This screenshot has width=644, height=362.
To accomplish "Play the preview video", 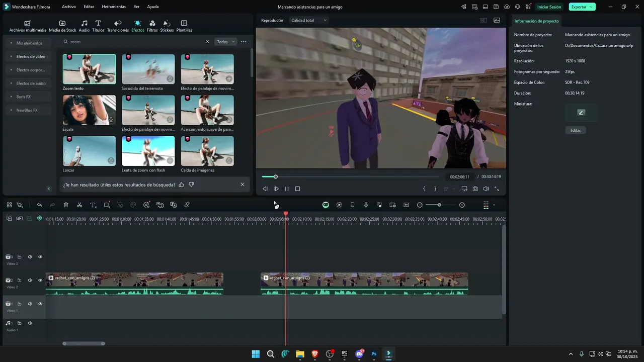I will coord(276,189).
